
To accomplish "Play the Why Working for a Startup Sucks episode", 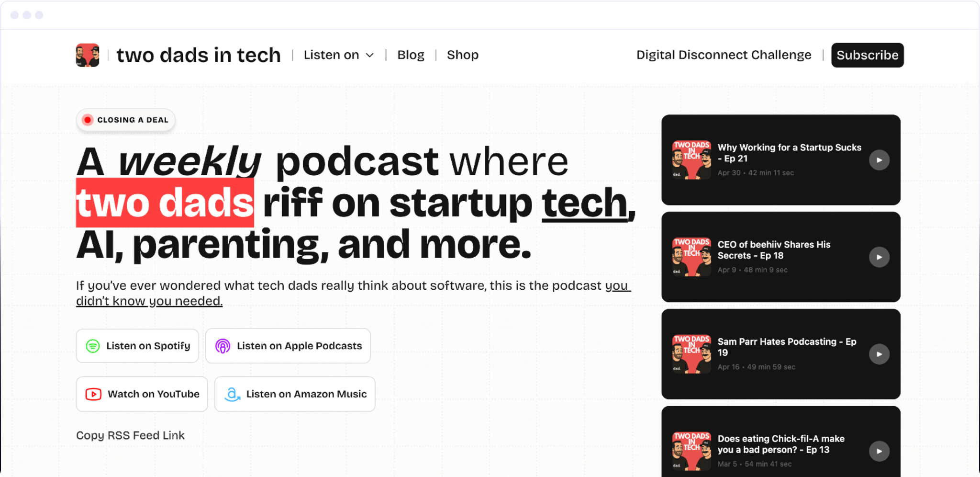I will (880, 159).
